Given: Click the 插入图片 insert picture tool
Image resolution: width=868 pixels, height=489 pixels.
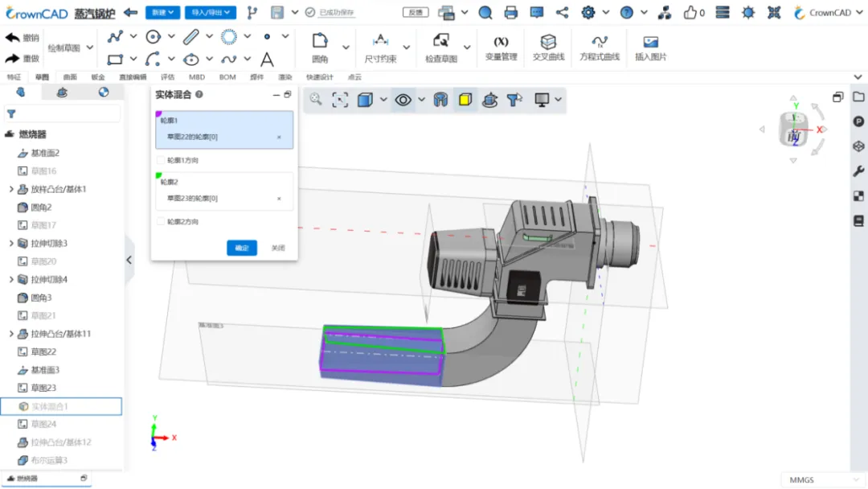Looking at the screenshot, I should pyautogui.click(x=650, y=47).
